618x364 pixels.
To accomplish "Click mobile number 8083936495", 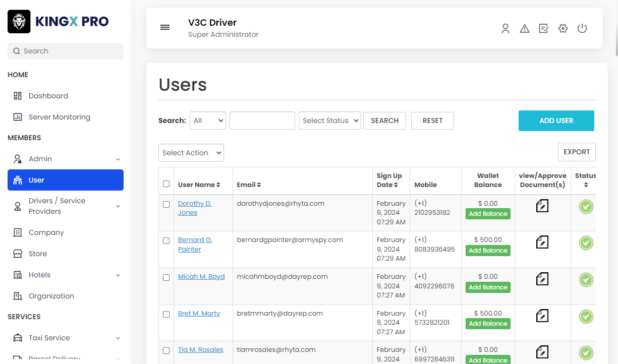I will (x=434, y=249).
